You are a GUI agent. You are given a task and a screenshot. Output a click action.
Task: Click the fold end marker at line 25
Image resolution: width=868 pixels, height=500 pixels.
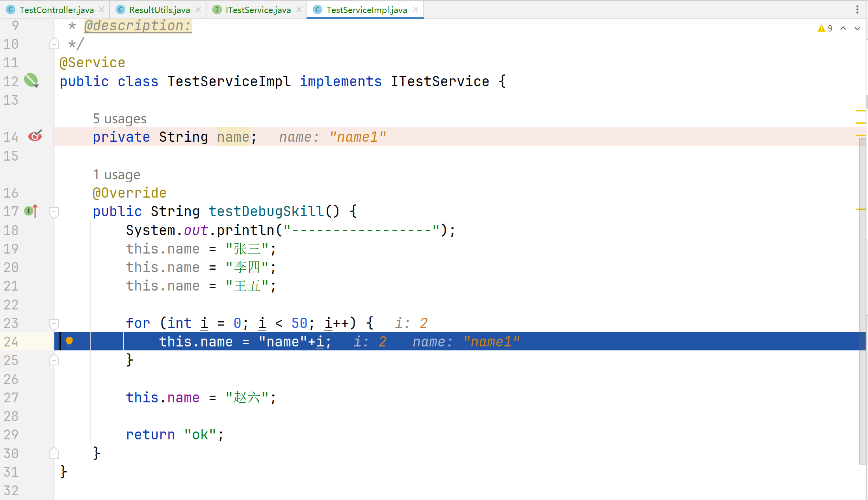coord(54,360)
